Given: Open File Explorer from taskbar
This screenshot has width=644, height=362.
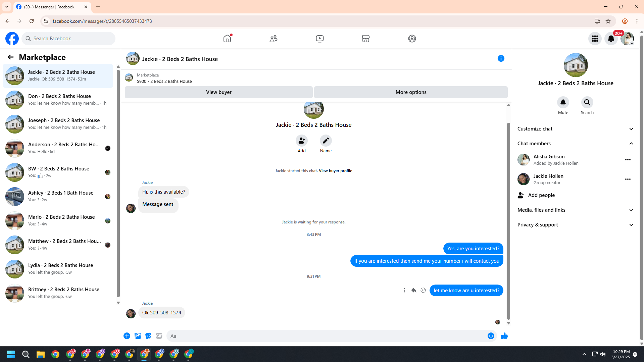Looking at the screenshot, I should coord(41,354).
